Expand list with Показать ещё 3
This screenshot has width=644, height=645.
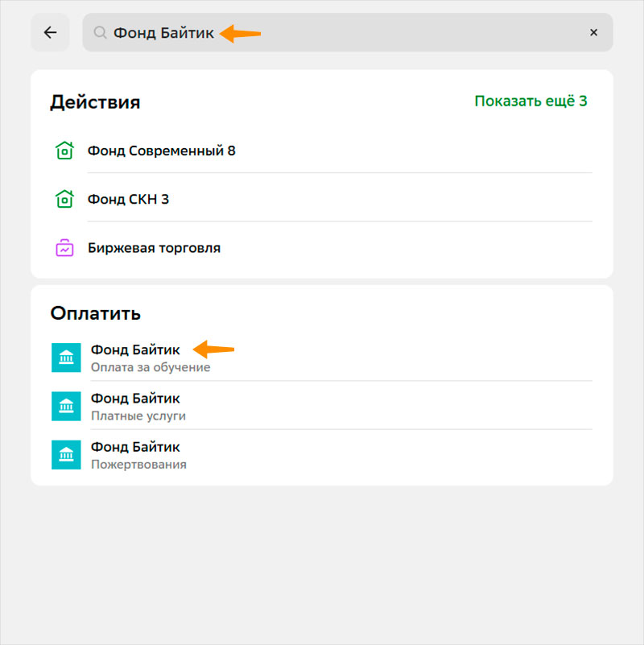point(530,101)
